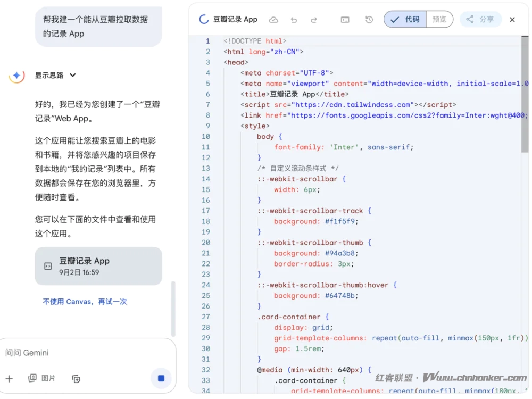Click 不使用 Canvas，再试一次 link

85,302
